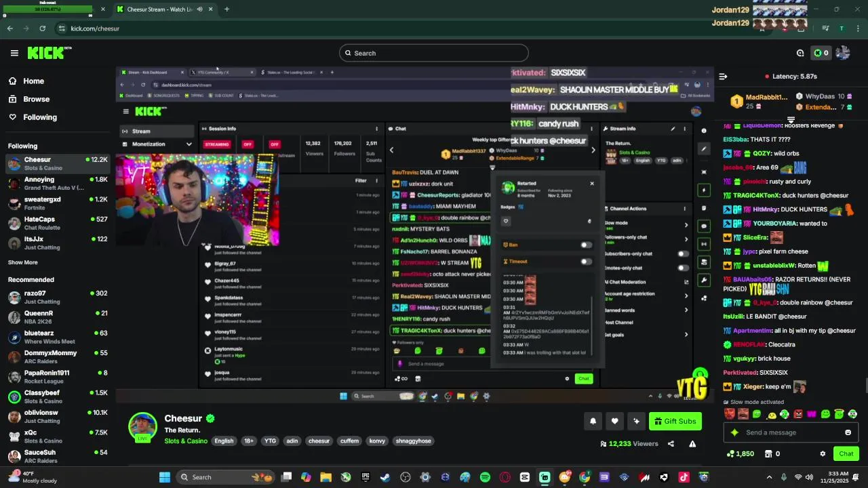Open the profile avatar menu in the Kick header
The height and width of the screenshot is (488, 868).
(x=843, y=53)
